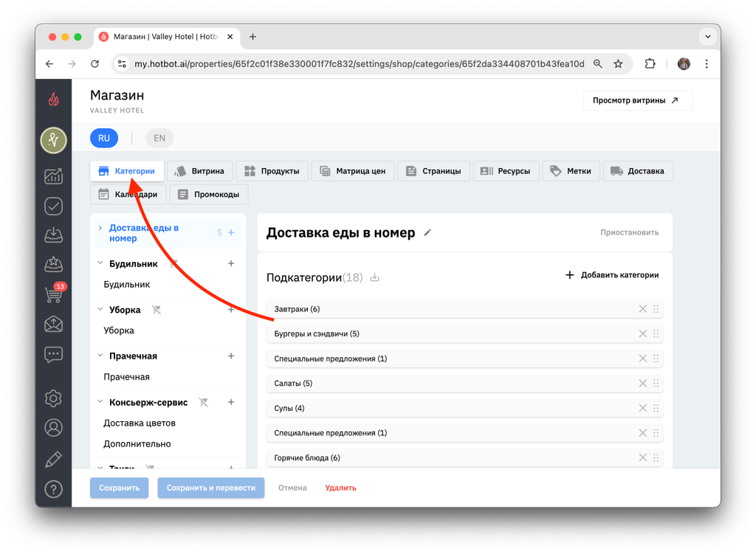Collapse Будильник category chevron

100,263
